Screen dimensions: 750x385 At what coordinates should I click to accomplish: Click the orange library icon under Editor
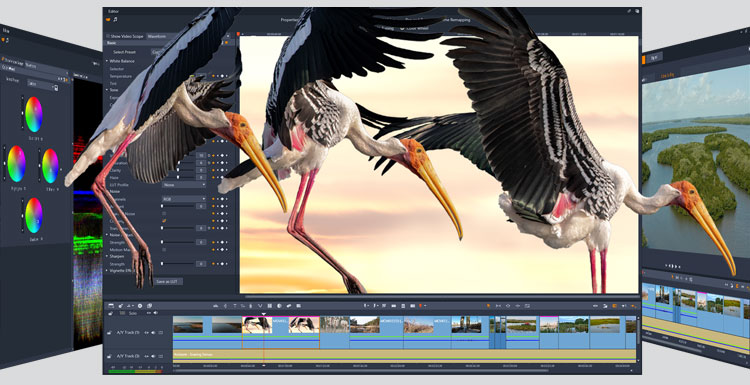click(x=109, y=19)
